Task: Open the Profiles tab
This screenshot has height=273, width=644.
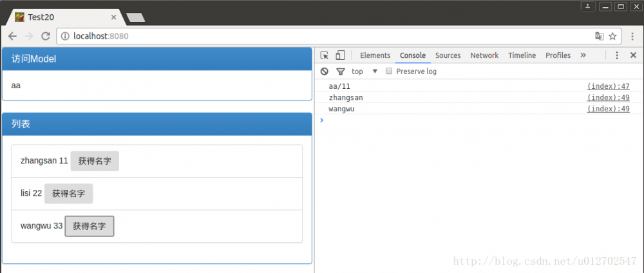Action: (x=558, y=55)
